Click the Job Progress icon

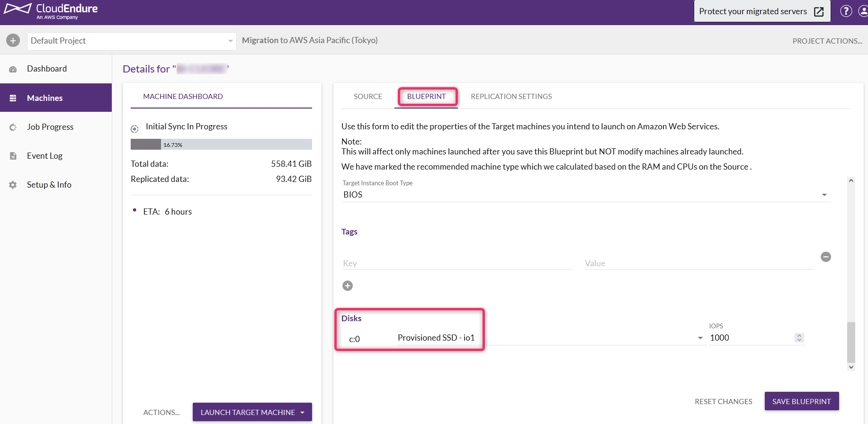(x=13, y=127)
